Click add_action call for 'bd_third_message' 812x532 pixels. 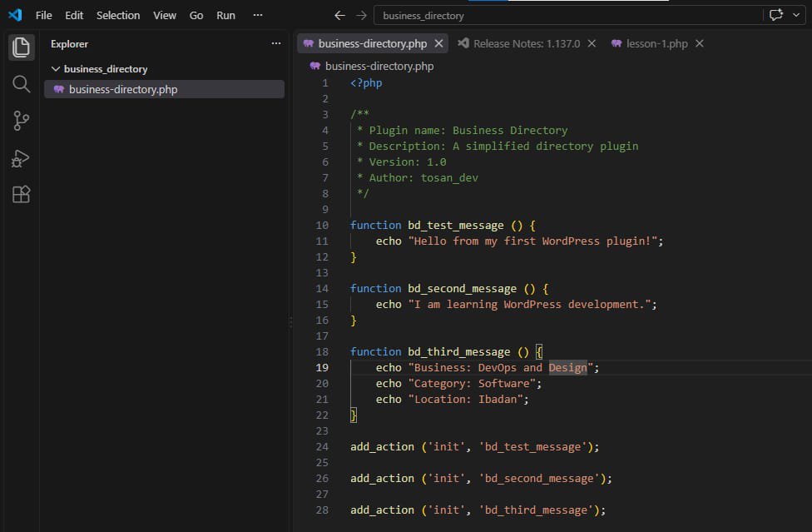coord(478,510)
